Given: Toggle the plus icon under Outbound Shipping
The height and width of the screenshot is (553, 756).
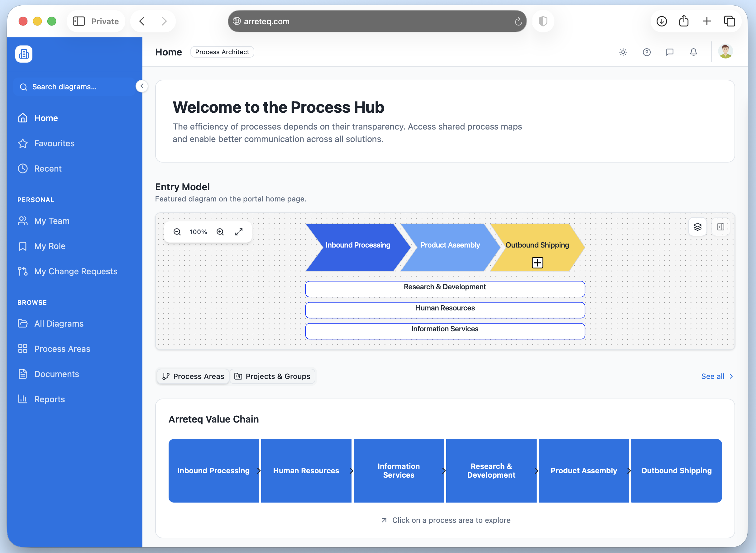Looking at the screenshot, I should pyautogui.click(x=537, y=262).
